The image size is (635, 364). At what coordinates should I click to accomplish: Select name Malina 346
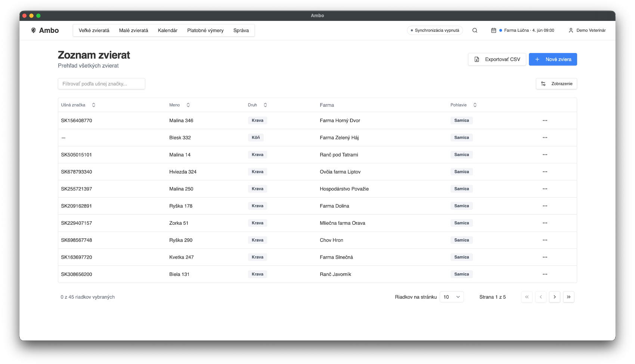click(181, 121)
